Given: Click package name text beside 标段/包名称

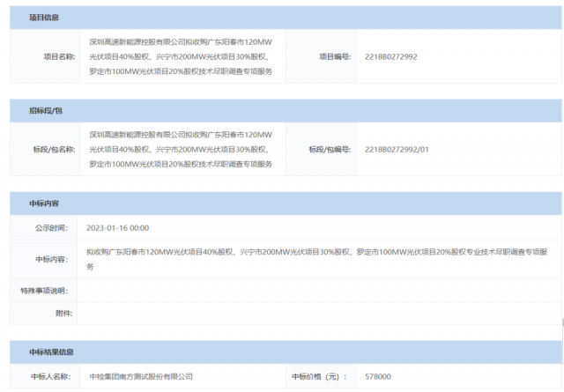Looking at the screenshot, I should [181, 149].
